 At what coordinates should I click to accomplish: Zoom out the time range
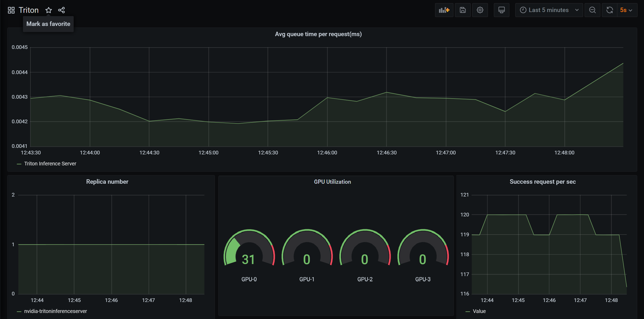coord(592,10)
